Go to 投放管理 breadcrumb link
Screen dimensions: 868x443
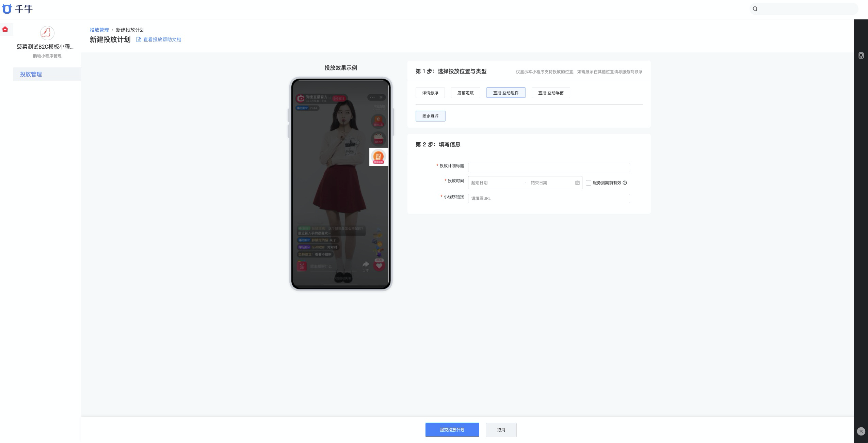(99, 30)
